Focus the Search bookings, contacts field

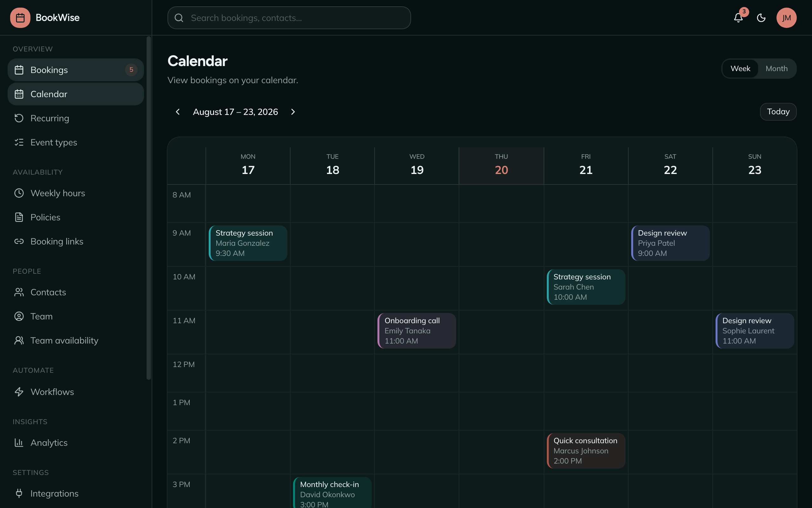[289, 18]
